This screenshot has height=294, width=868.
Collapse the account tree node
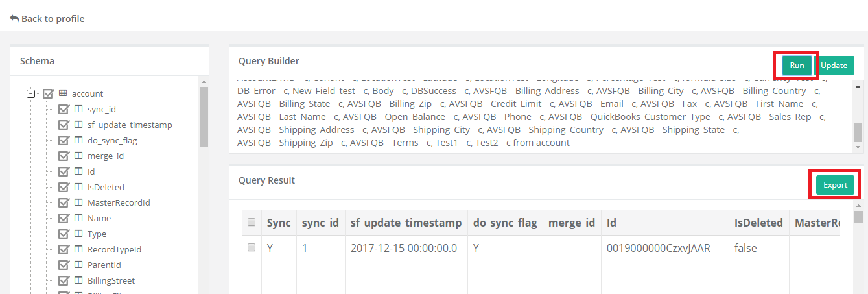coord(30,93)
